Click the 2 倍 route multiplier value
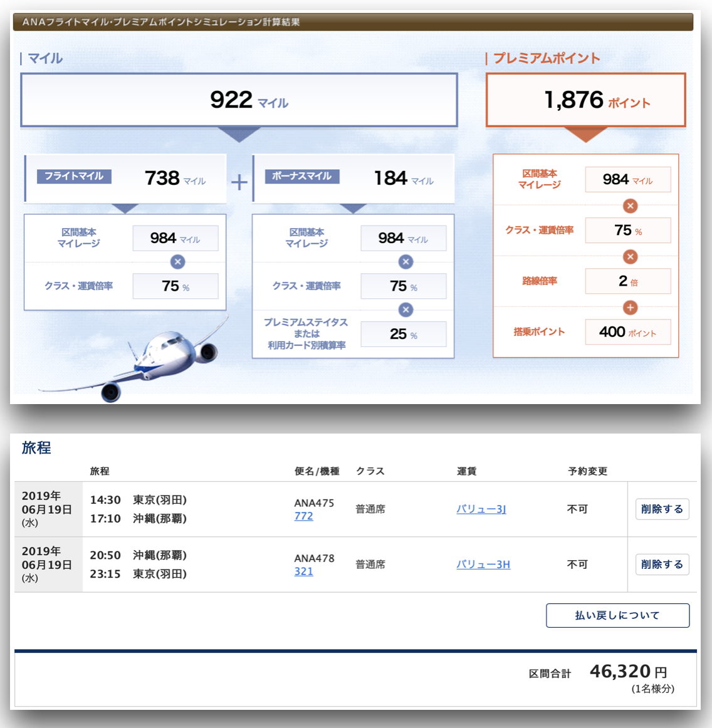712x728 pixels. coord(628,281)
